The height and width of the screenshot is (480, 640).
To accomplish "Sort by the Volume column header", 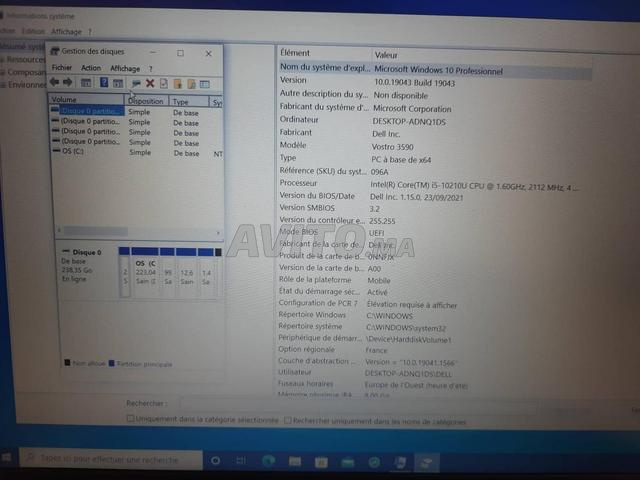I will tap(87, 99).
